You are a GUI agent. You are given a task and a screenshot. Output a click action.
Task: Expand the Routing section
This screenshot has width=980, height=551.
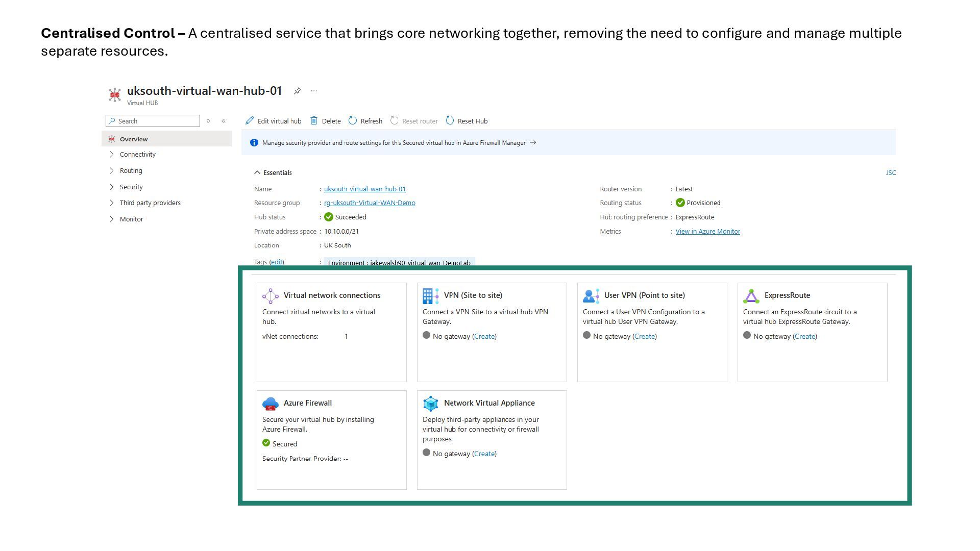(x=112, y=170)
